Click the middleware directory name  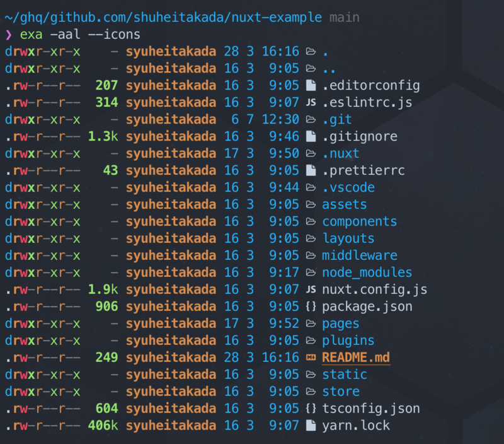tap(360, 256)
